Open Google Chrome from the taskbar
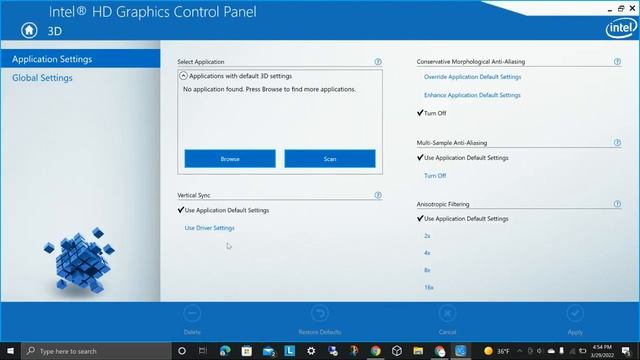Viewport: 640px width, 360px height. (x=376, y=351)
